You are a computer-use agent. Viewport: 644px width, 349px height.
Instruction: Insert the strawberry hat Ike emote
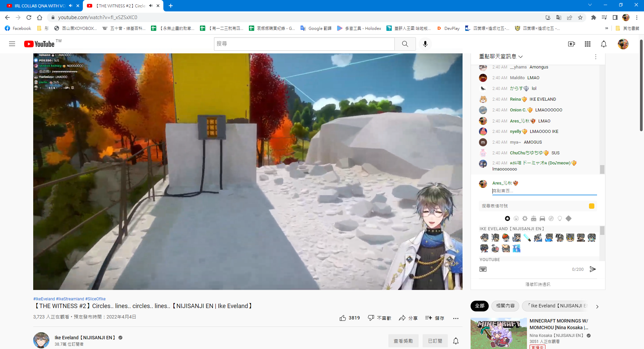tap(506, 238)
